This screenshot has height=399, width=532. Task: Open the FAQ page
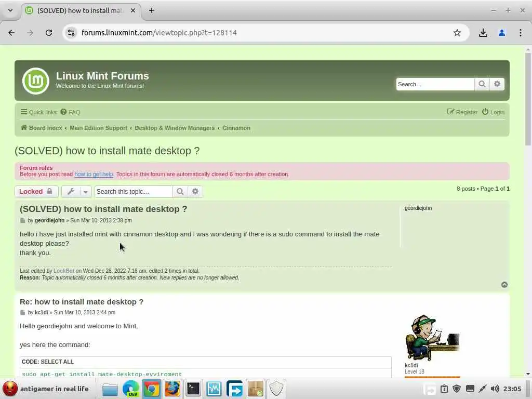[x=70, y=112]
